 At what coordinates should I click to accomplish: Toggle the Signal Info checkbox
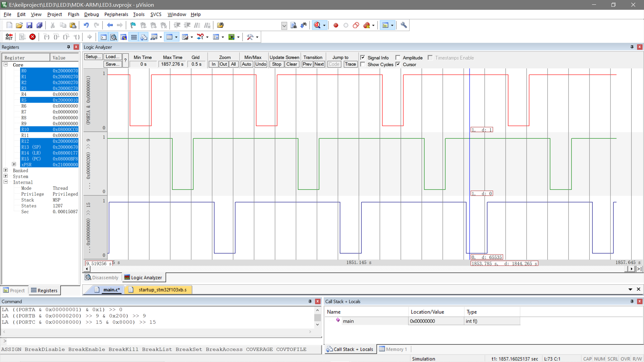point(363,58)
